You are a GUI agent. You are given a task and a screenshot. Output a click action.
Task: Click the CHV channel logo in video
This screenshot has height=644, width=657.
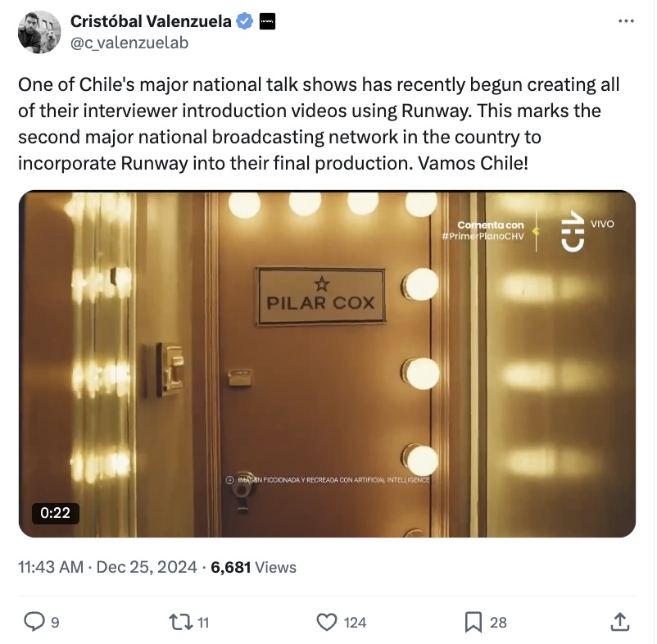[573, 231]
